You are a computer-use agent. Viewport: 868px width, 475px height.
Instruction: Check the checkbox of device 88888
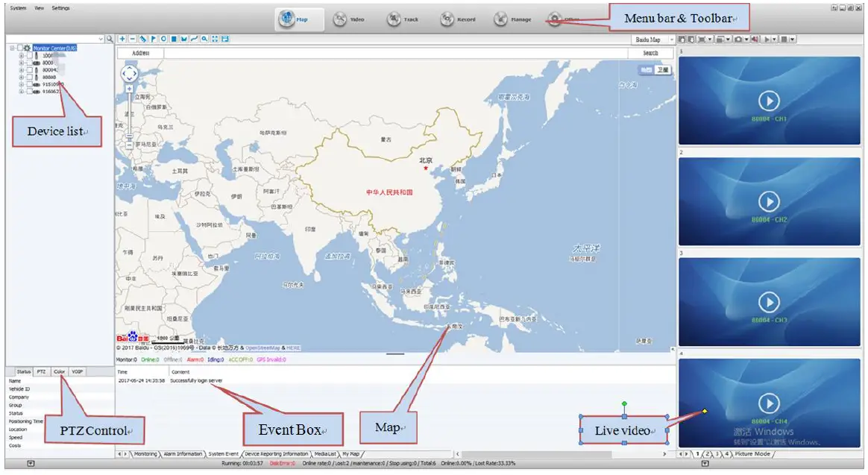(29, 77)
